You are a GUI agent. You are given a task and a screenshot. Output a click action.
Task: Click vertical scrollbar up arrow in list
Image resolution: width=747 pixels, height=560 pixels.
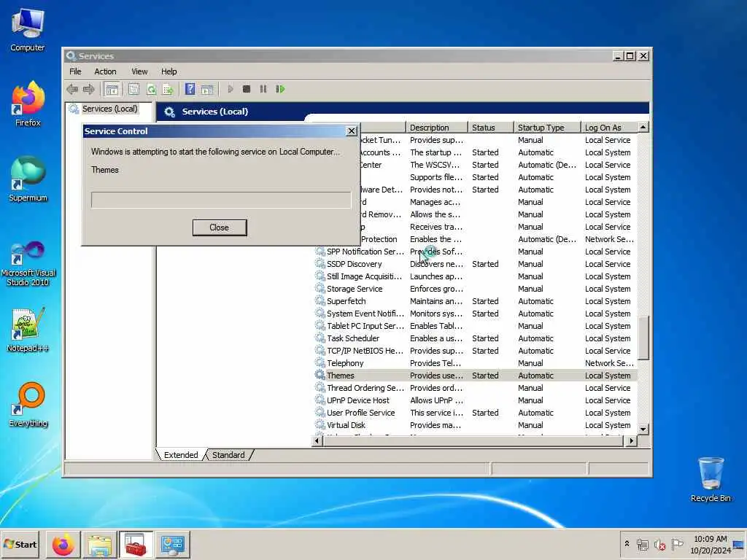coord(643,128)
